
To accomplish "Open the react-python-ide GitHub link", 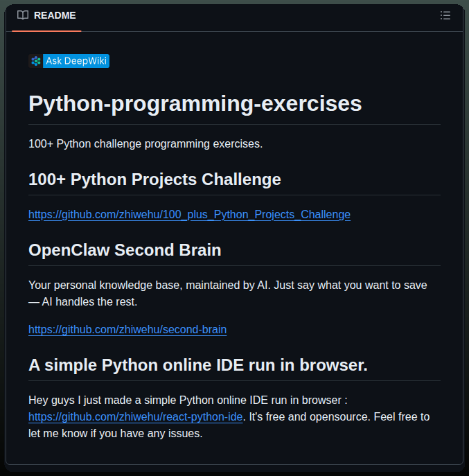I will (x=135, y=417).
